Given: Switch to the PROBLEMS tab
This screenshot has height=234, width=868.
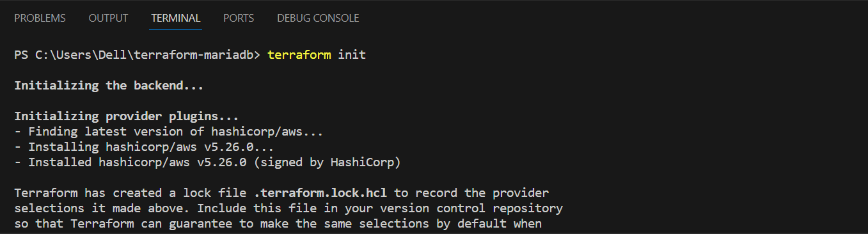Looking at the screenshot, I should pos(40,19).
